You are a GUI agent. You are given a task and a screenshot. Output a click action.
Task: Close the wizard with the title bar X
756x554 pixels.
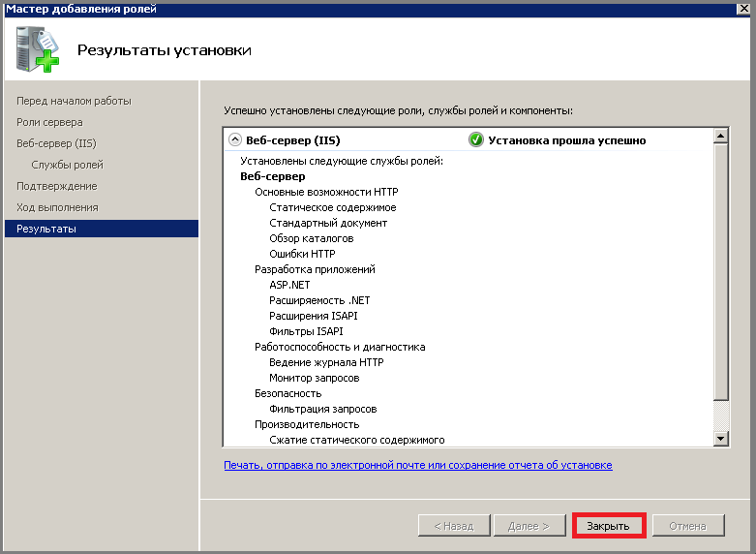pyautogui.click(x=743, y=9)
